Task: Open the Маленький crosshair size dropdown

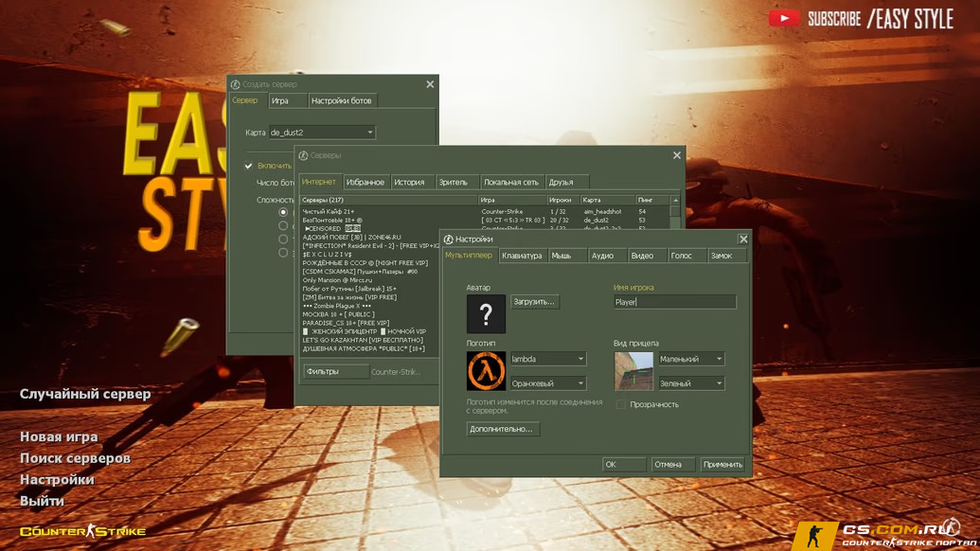Action: coord(691,359)
